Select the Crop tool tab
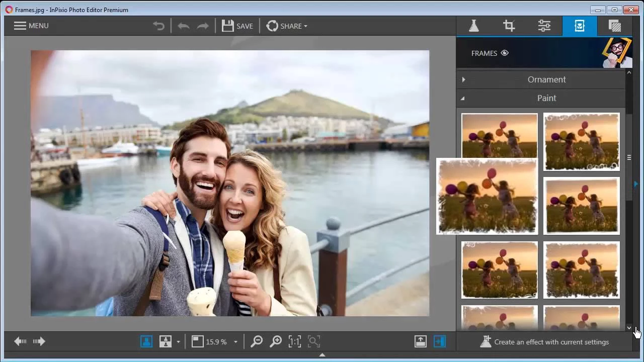The width and height of the screenshot is (644, 362). pos(509,26)
